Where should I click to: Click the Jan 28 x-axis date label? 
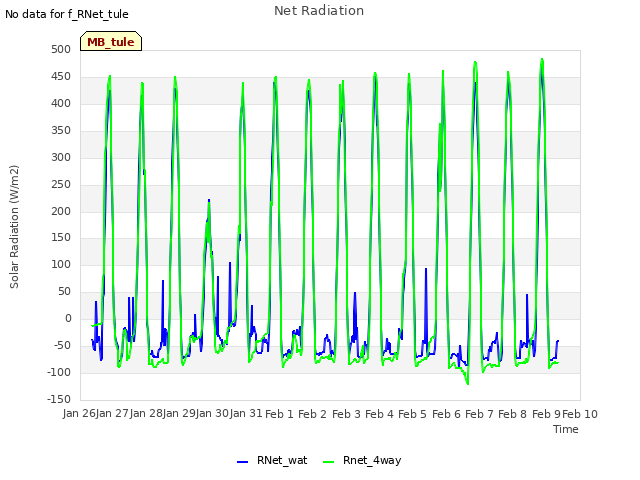coord(146,413)
